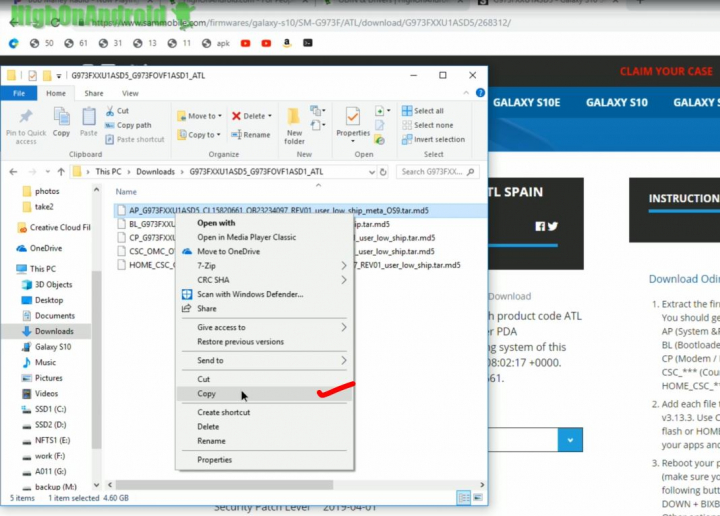Viewport: 720px width, 516px height.
Task: Open work (F:) drive in sidebar
Action: tap(44, 456)
